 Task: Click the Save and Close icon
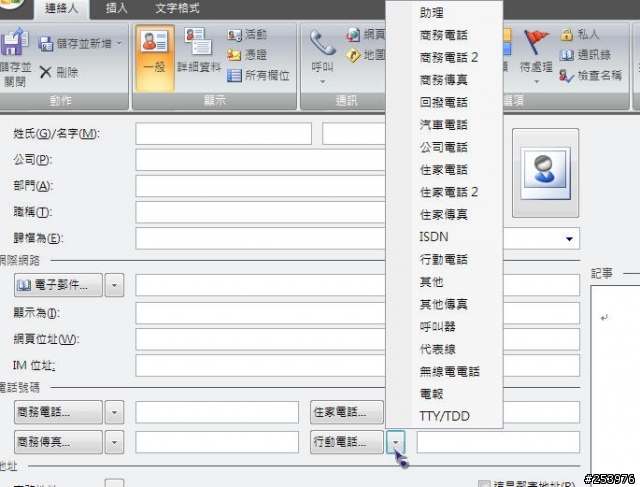(14, 42)
